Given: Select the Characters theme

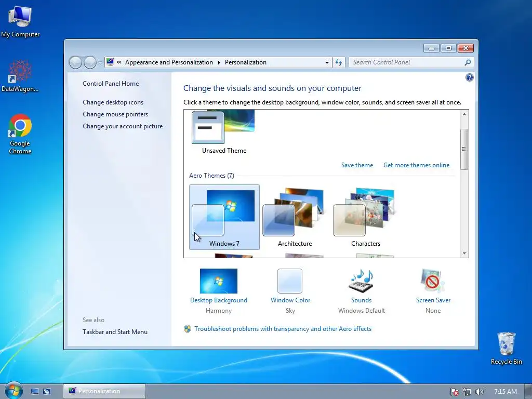Looking at the screenshot, I should click(x=365, y=217).
